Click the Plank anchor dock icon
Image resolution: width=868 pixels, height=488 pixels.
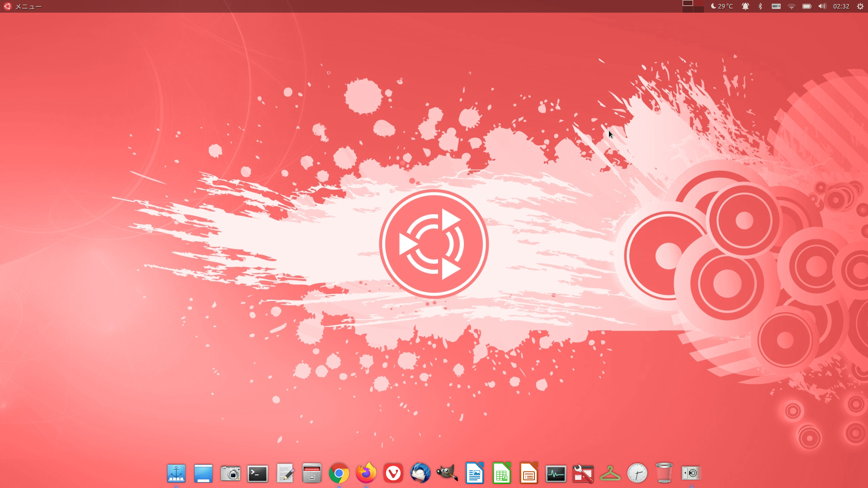tap(176, 474)
